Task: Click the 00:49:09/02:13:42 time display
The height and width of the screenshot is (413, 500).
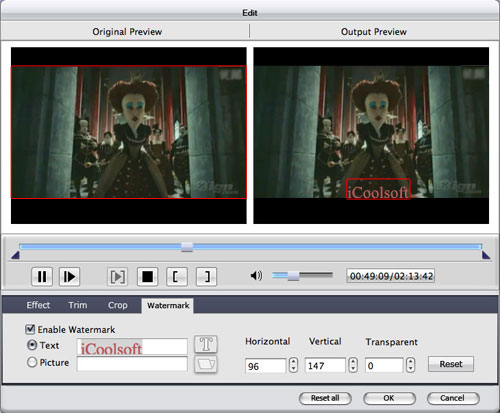Action: pyautogui.click(x=391, y=276)
